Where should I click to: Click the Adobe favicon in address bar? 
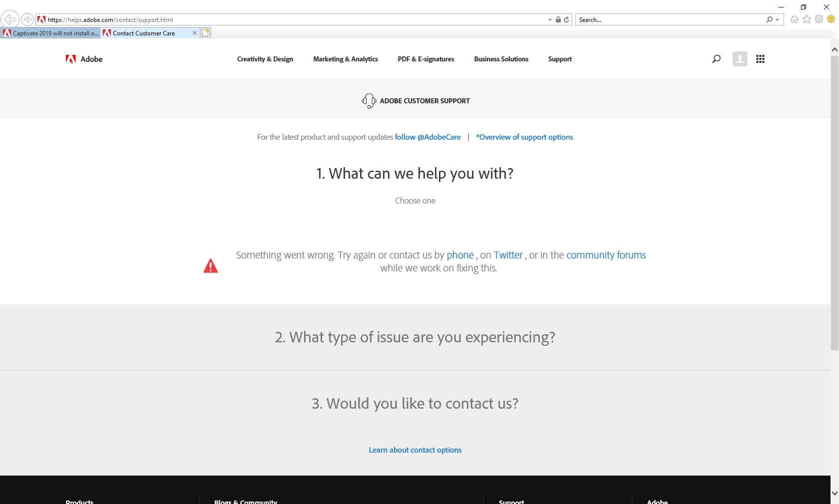pyautogui.click(x=41, y=19)
